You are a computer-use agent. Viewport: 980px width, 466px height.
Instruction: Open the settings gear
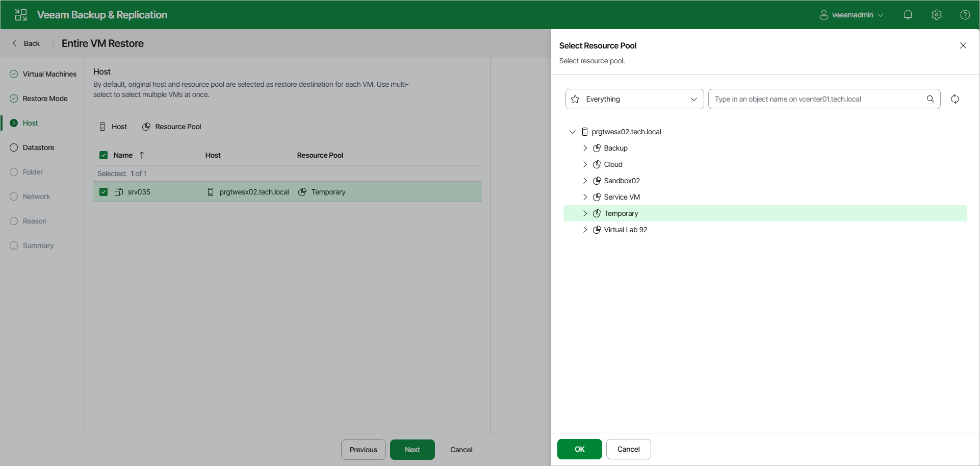coord(937,15)
